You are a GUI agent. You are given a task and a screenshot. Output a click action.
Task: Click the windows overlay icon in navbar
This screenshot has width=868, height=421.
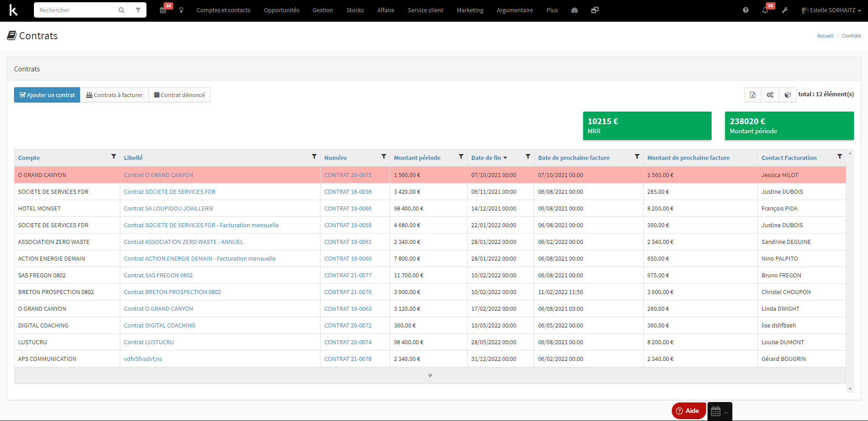point(595,10)
